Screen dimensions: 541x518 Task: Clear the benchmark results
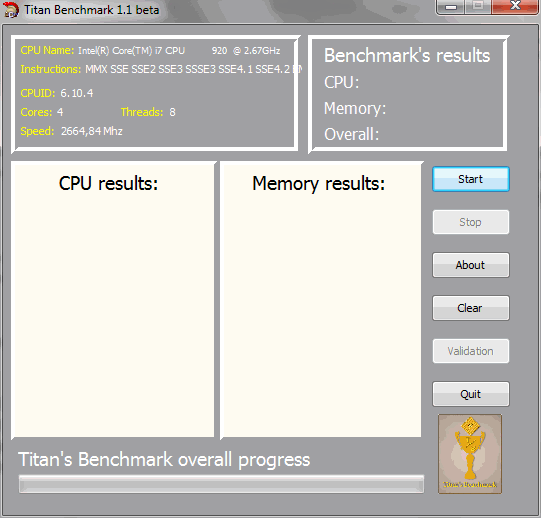click(x=471, y=308)
